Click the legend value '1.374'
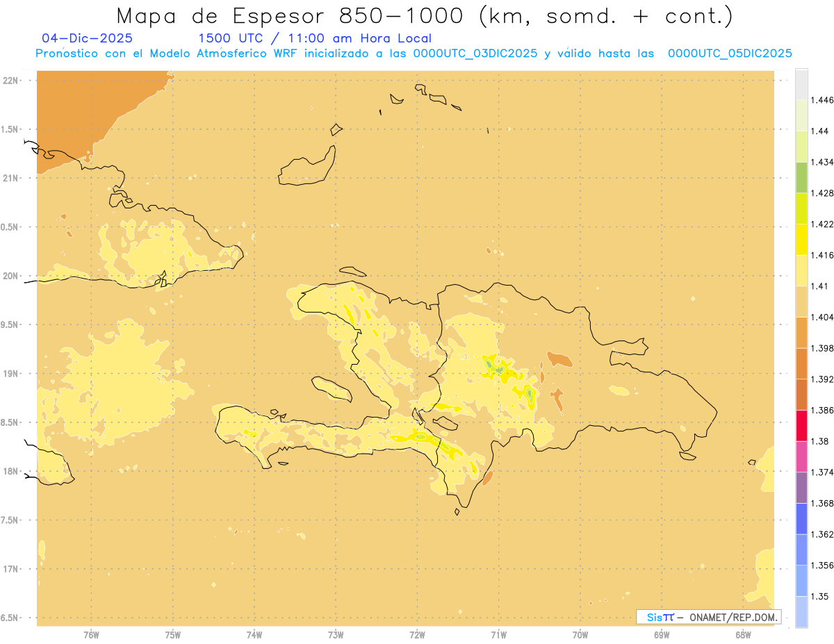834x644 pixels. (x=822, y=472)
